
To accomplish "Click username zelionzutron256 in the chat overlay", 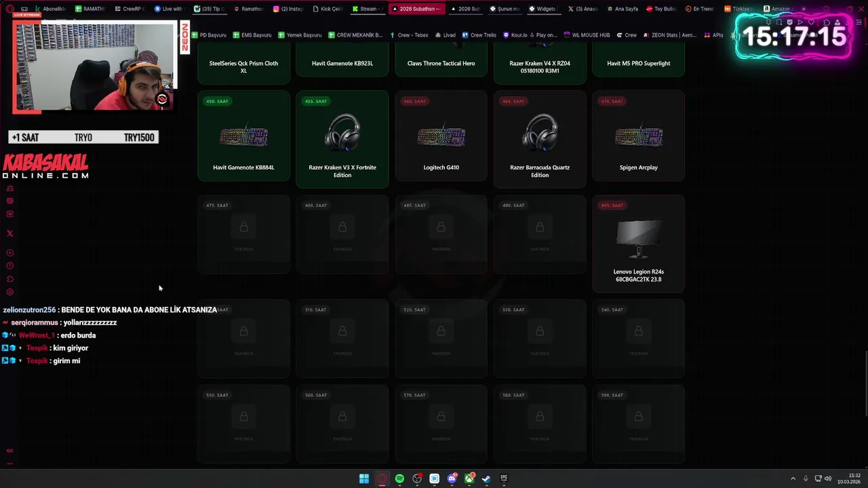I will (x=29, y=310).
